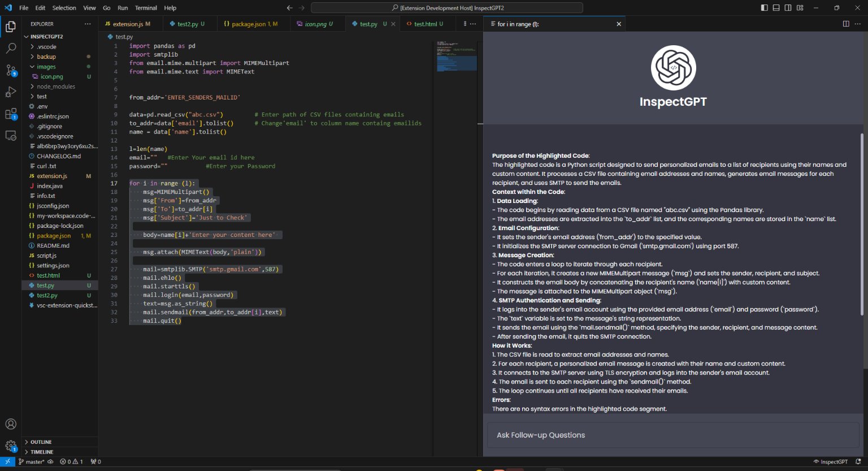Open the Accounts menu icon
The width and height of the screenshot is (868, 471).
click(11, 424)
